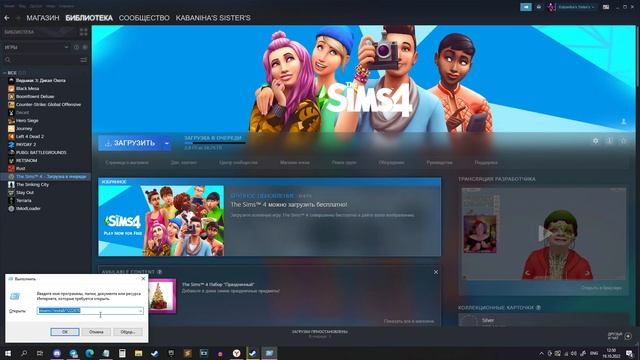This screenshot has width=640, height=360.
Task: Add Sims 4 to favorites star
Action: (623, 141)
